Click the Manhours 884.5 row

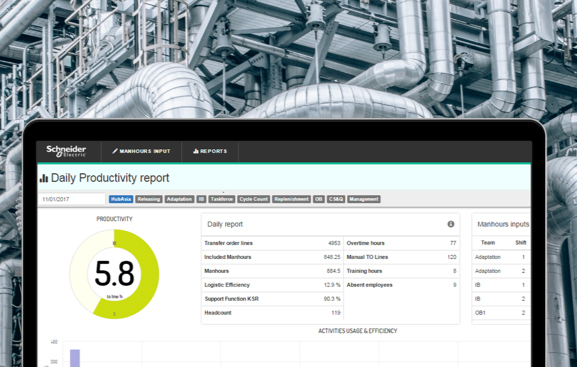point(272,271)
